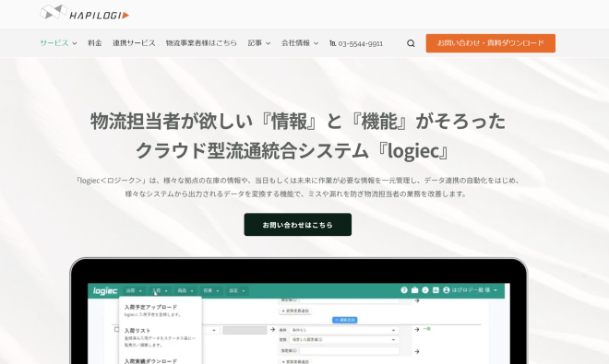Open the 設定 menu in logiec demo

237,290
